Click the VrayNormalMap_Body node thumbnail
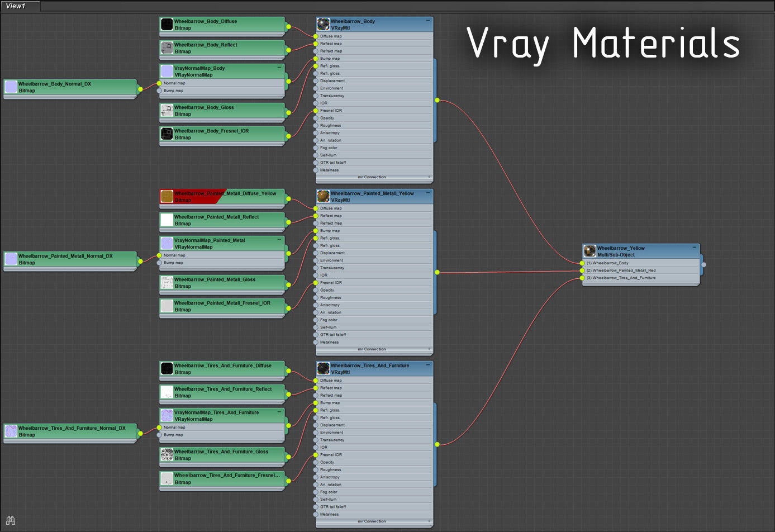 click(167, 72)
